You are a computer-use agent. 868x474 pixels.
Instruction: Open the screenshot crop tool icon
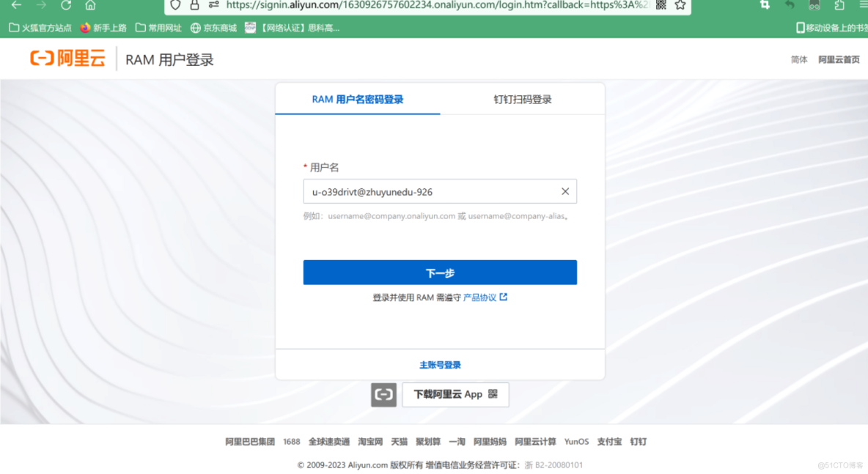[765, 5]
